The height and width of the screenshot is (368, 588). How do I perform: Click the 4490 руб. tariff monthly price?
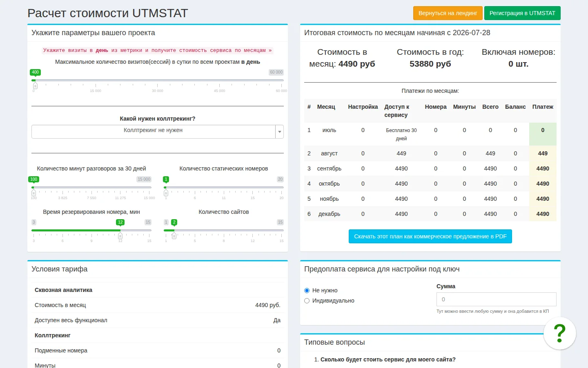tap(268, 305)
